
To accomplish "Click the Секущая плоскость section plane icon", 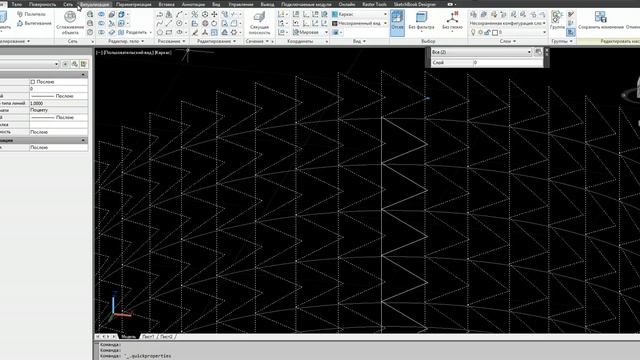I will coord(259,17).
